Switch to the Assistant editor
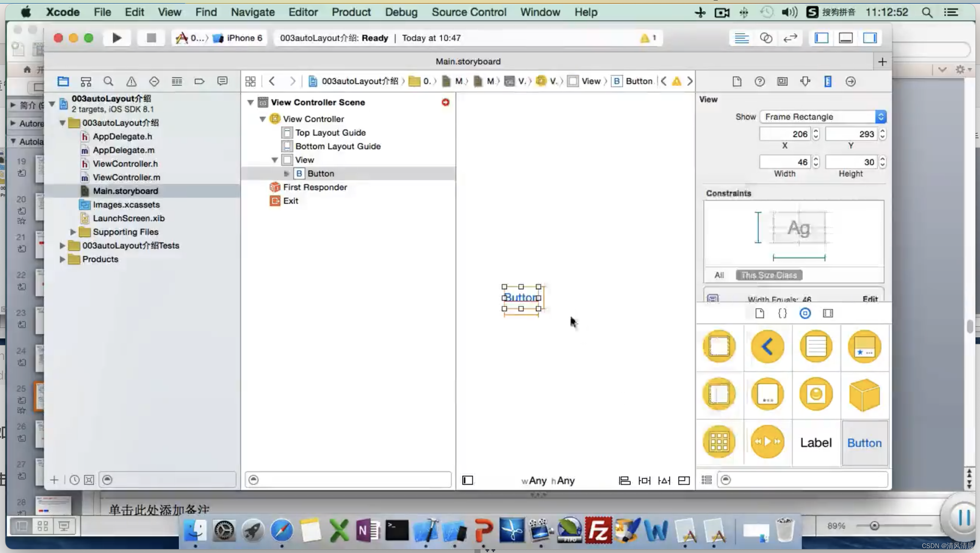The height and width of the screenshot is (553, 980). click(x=766, y=38)
